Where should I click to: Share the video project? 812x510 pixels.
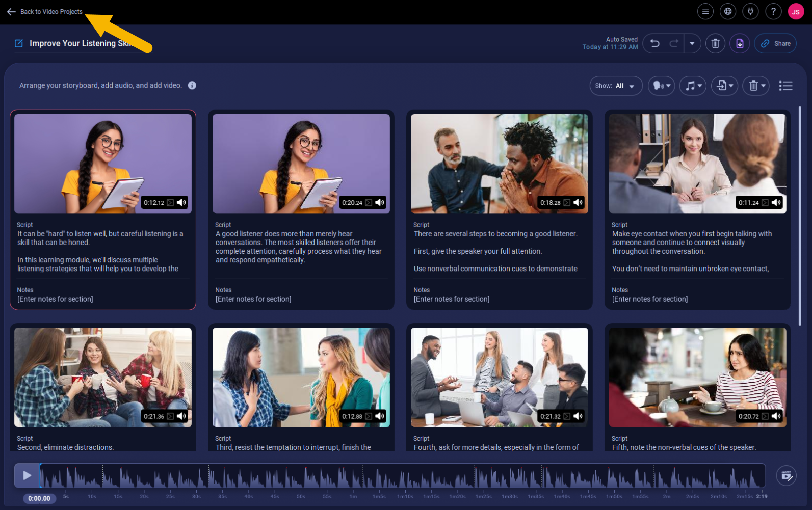tap(775, 43)
